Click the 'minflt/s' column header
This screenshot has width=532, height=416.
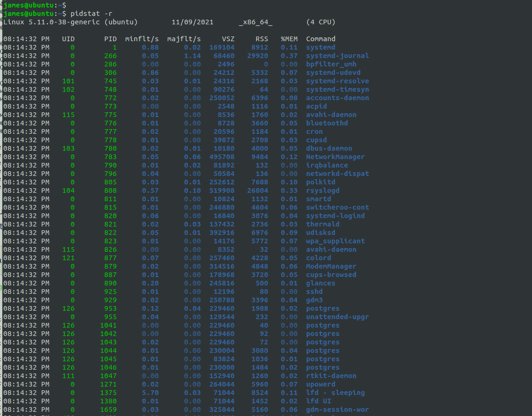142,39
